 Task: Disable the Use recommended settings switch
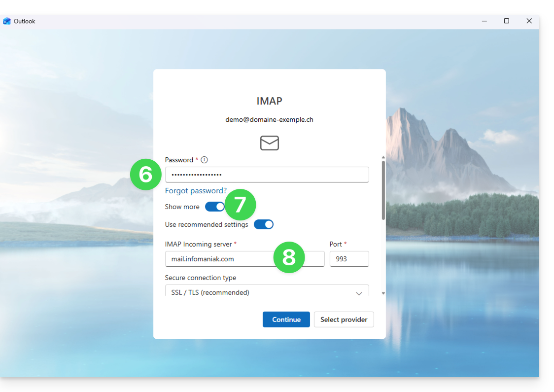pyautogui.click(x=264, y=224)
